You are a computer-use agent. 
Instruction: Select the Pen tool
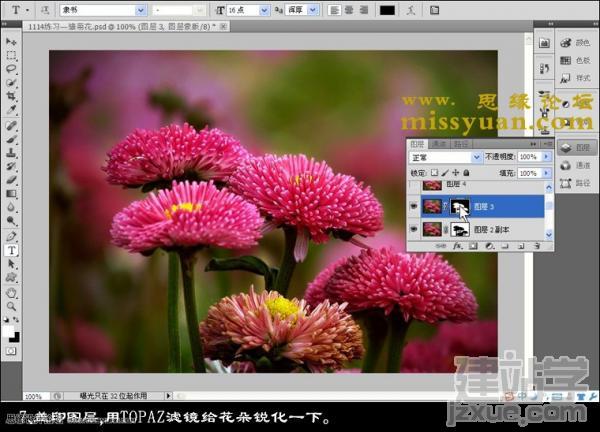pos(11,236)
